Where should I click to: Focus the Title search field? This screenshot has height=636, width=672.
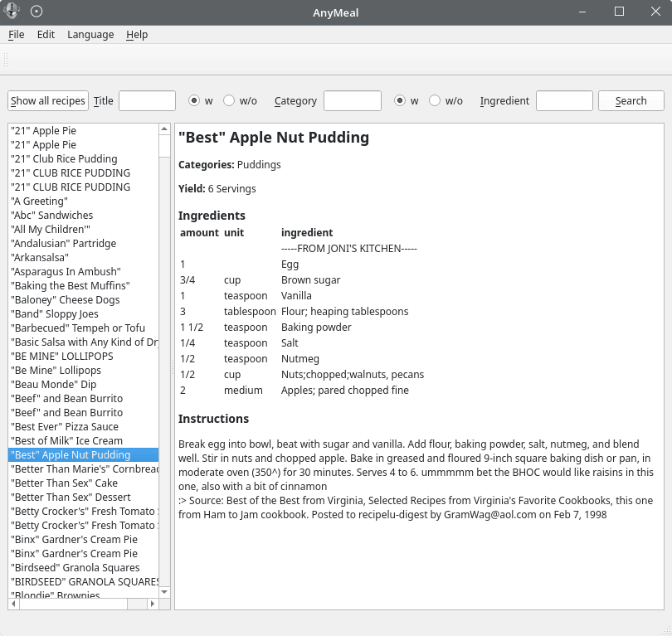(x=147, y=100)
